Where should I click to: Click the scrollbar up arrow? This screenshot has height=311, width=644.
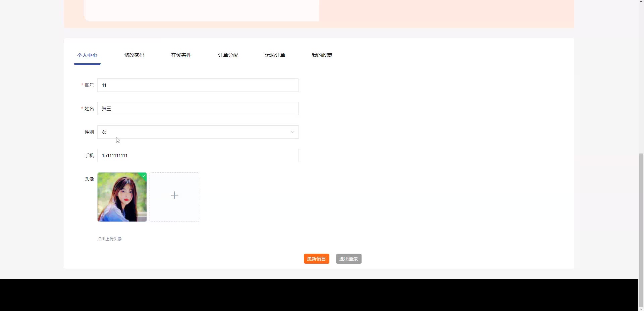(641, 2)
